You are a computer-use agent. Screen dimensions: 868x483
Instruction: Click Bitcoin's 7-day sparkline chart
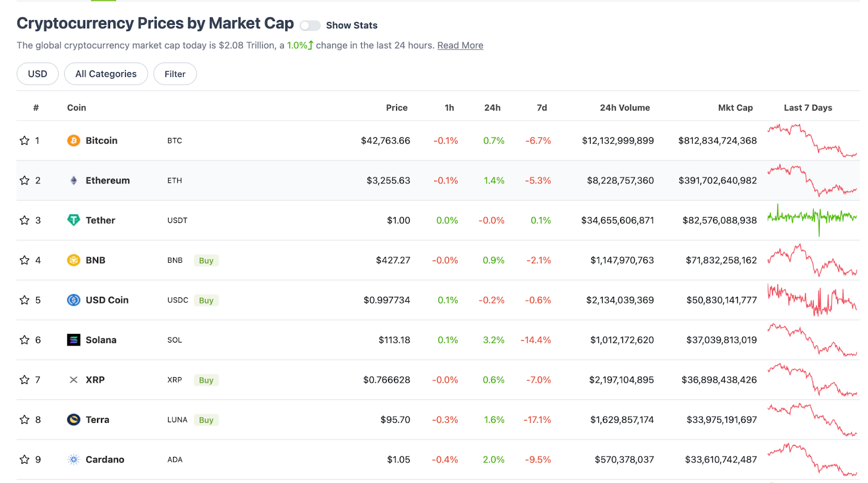[812, 141]
